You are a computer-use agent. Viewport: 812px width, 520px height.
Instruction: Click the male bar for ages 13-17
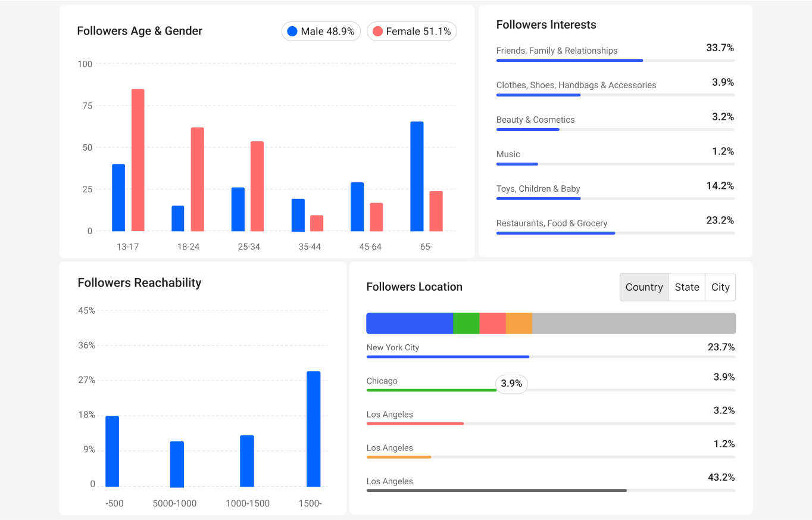pyautogui.click(x=118, y=197)
